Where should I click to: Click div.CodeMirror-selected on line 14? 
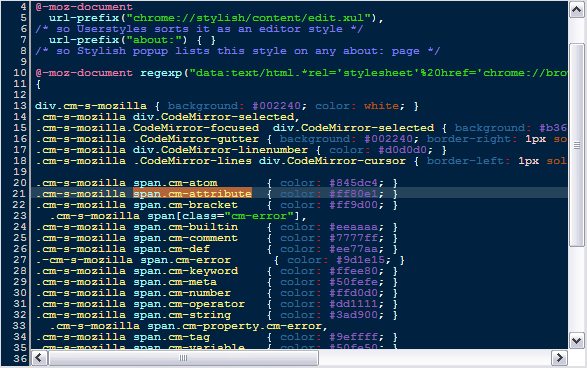point(213,117)
